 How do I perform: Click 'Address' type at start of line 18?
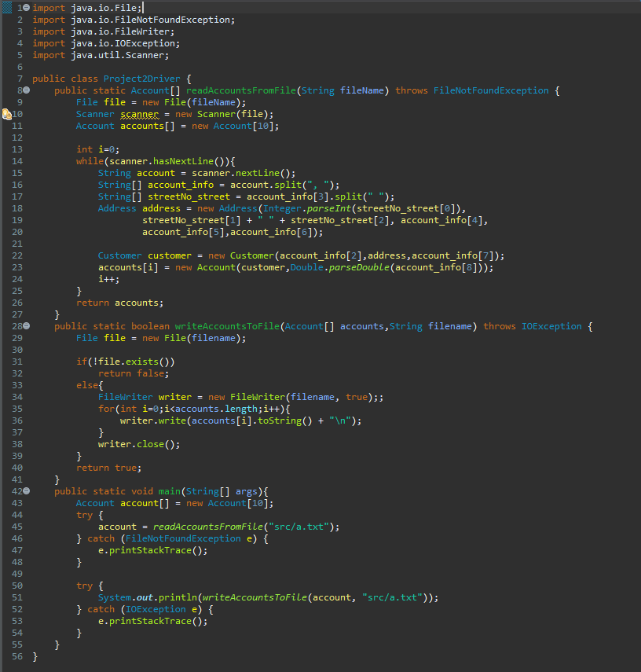(117, 208)
